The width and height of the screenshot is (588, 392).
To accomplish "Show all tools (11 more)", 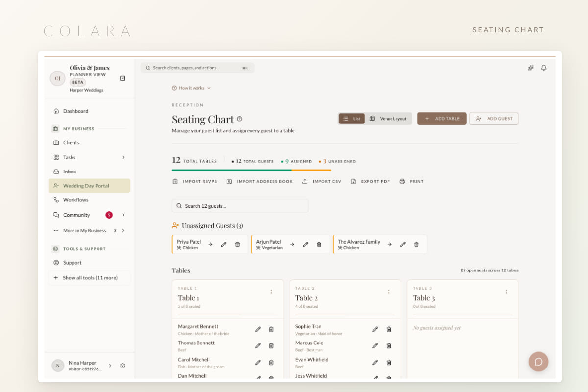I will click(x=89, y=278).
